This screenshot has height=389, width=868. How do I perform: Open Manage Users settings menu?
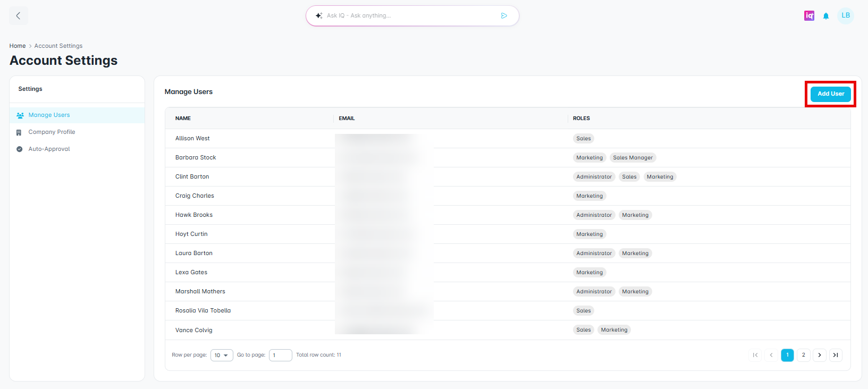click(49, 115)
